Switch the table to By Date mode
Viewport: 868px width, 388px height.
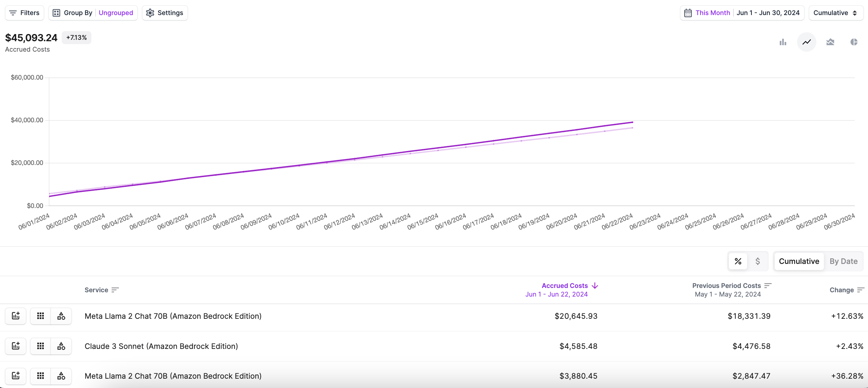pos(844,261)
